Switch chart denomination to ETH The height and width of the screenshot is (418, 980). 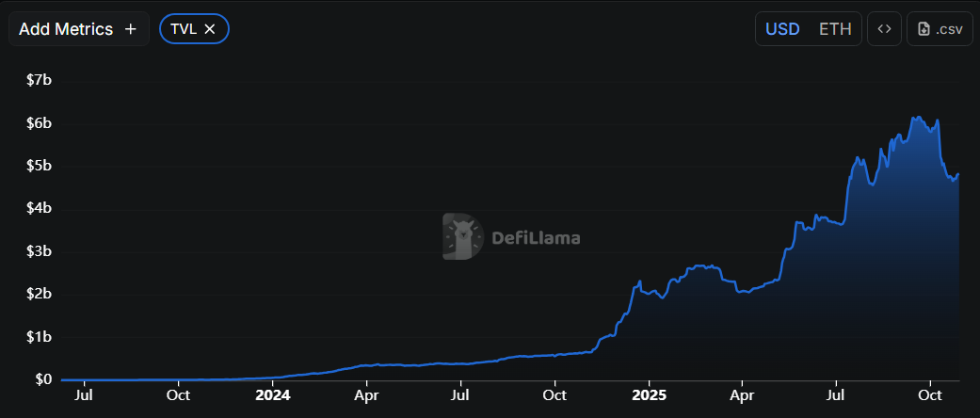click(835, 29)
